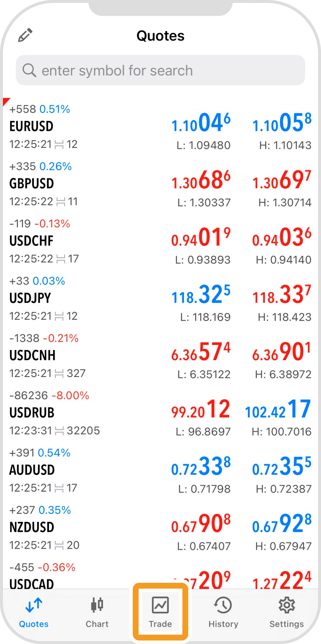Select the GBPUSD symbol name
This screenshot has height=644, width=321.
click(x=32, y=184)
